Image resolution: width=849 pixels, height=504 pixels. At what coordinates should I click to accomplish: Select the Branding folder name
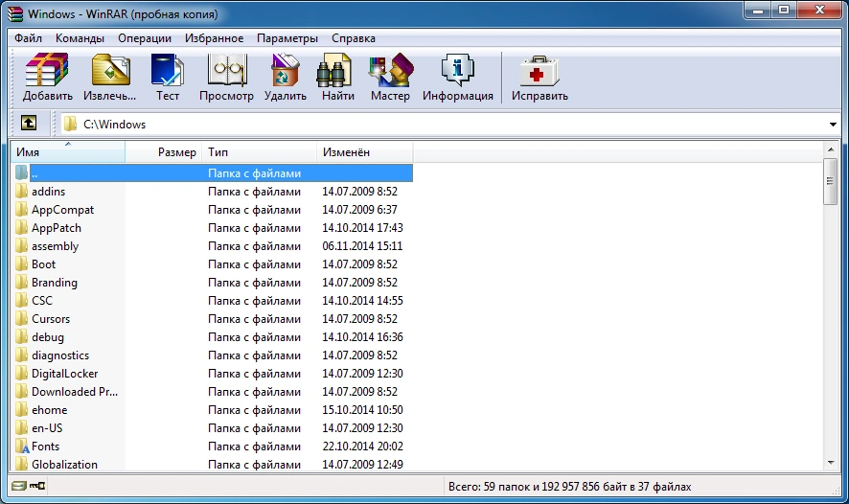click(x=55, y=283)
